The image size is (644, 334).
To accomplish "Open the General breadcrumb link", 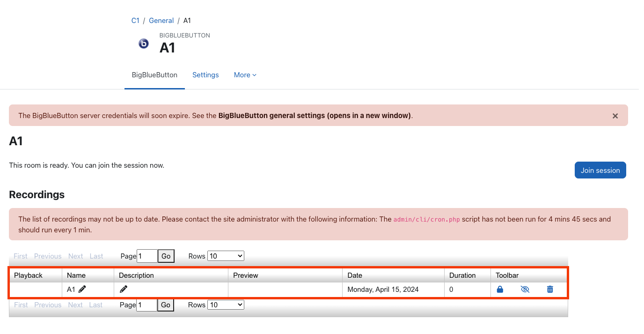I will (x=161, y=21).
